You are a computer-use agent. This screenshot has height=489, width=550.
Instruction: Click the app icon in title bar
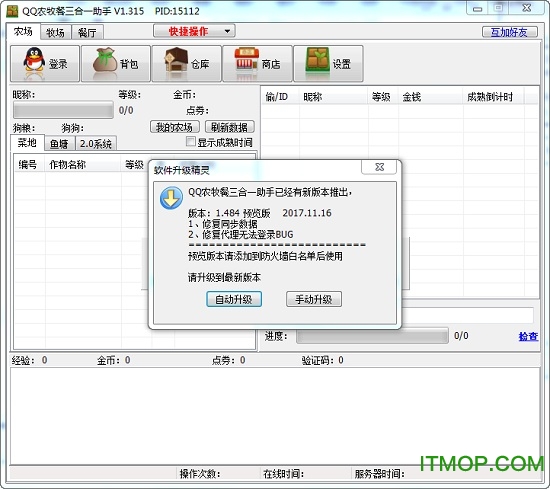pyautogui.click(x=12, y=11)
